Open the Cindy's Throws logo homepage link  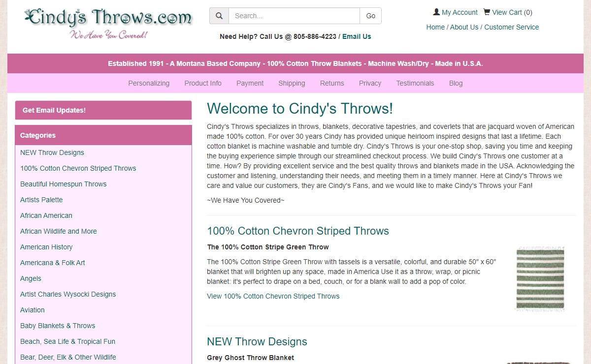coord(108,23)
